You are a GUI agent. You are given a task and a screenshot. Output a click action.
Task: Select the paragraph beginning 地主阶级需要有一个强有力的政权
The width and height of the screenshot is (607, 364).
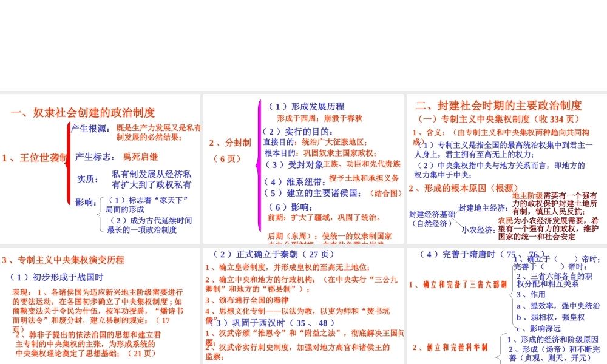[x=555, y=203]
